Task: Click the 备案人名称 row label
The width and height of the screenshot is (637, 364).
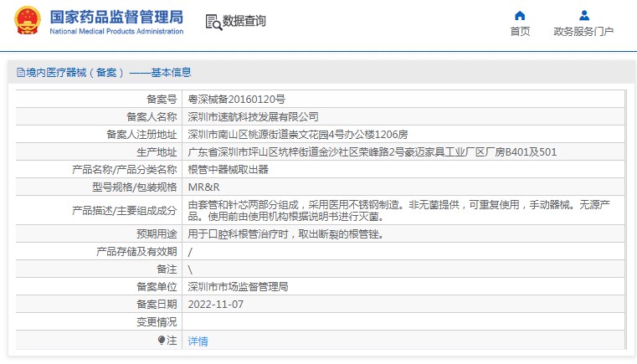Action: pyautogui.click(x=152, y=116)
